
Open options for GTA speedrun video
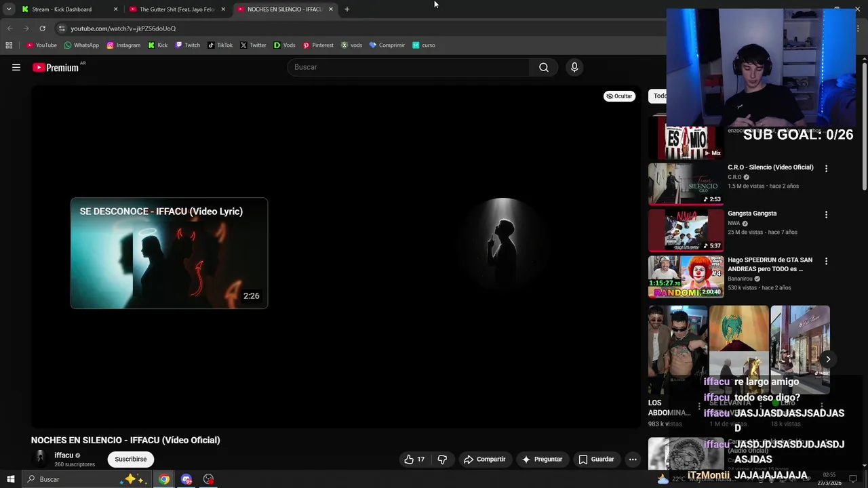click(826, 261)
